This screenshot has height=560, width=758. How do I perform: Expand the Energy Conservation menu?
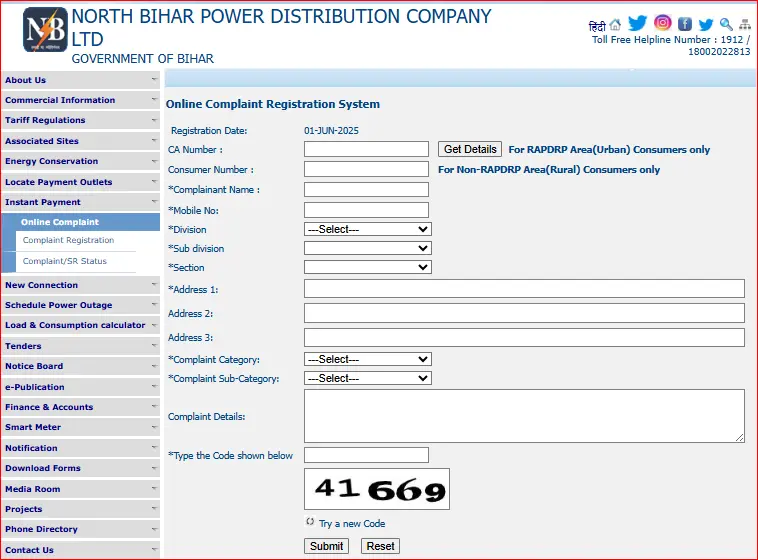(x=80, y=161)
